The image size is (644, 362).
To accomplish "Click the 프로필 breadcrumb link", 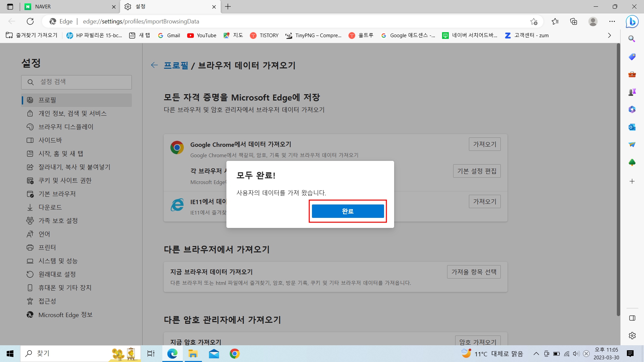I will (x=176, y=65).
